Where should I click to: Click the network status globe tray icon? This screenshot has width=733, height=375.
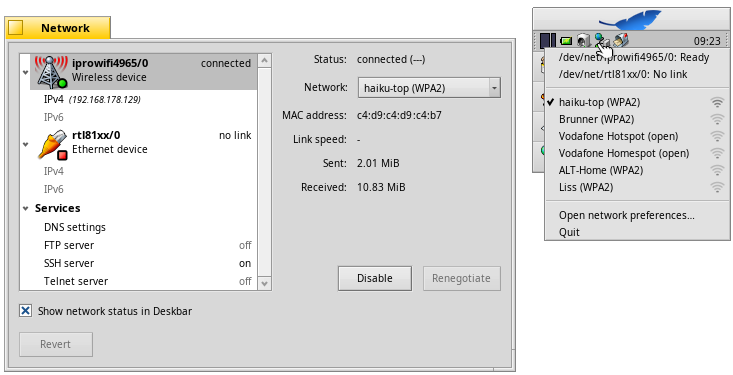601,40
